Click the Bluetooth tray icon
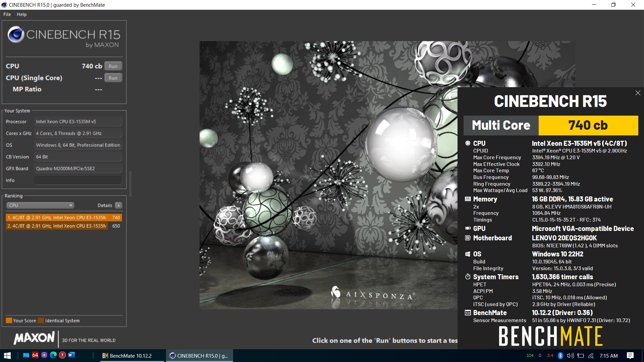 click(560, 356)
